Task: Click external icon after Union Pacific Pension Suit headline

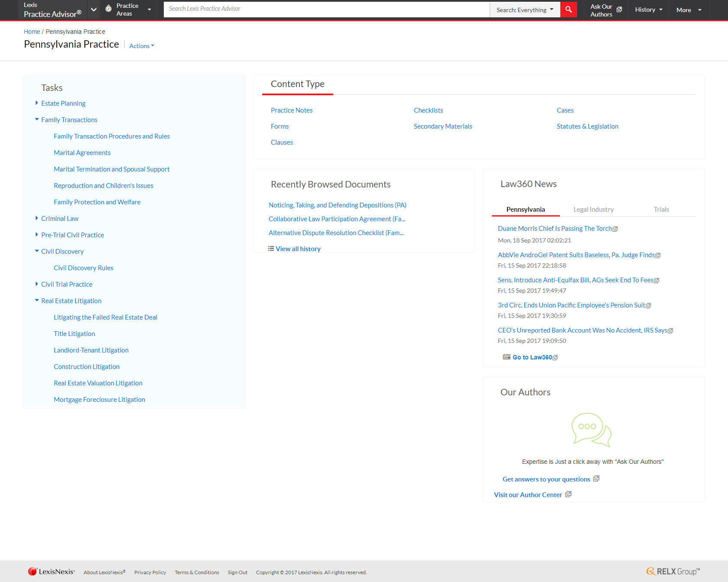Action: 648,306
